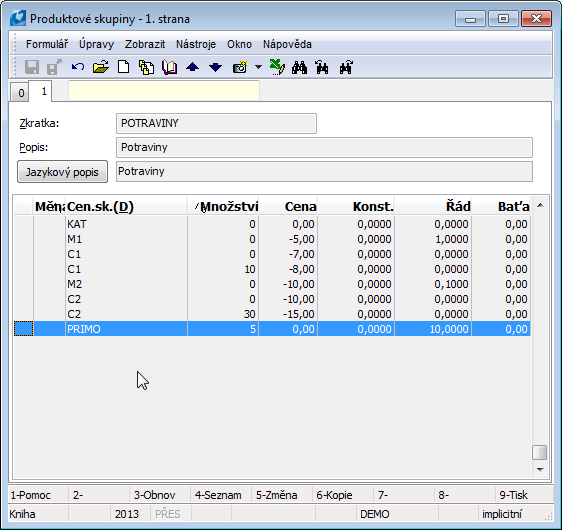
Task: Click the blue up arrow icon
Action: [x=192, y=67]
